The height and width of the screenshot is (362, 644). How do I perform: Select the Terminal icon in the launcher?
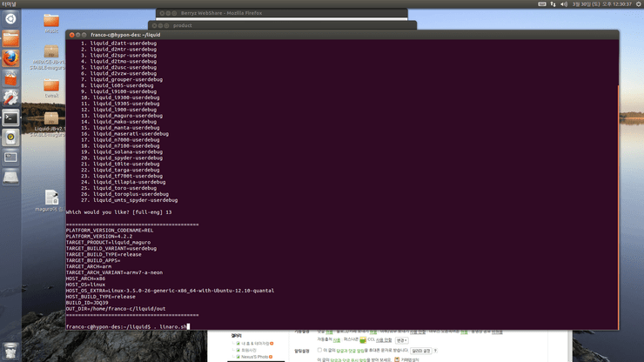[x=10, y=117]
